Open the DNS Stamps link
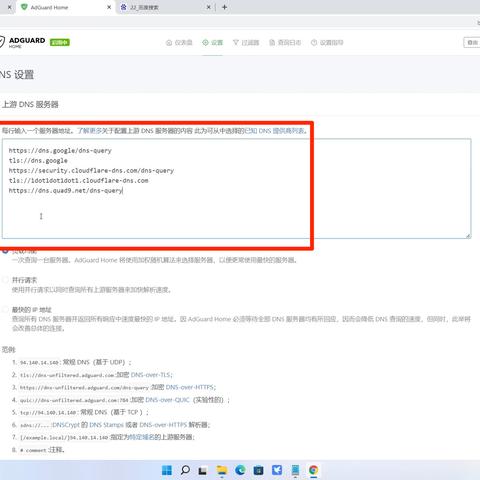Image resolution: width=480 pixels, height=480 pixels. click(106, 425)
